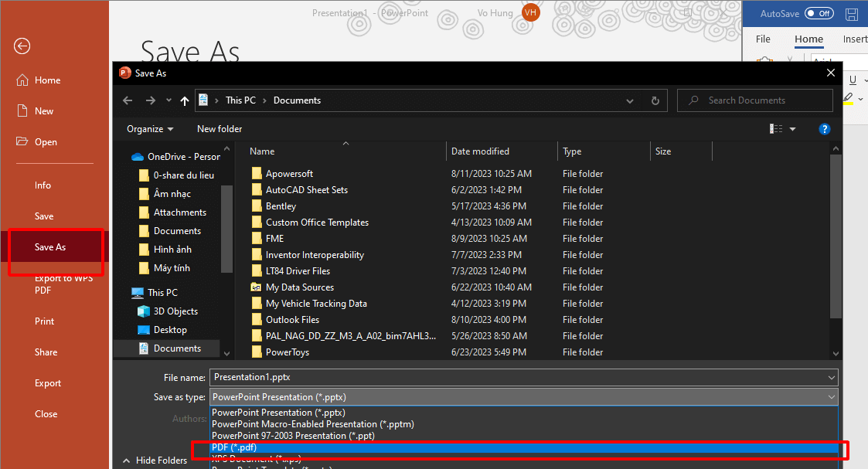Screen dimensions: 868x469
Task: Select the My Vehicle Tracking Data folder
Action: 309,304
